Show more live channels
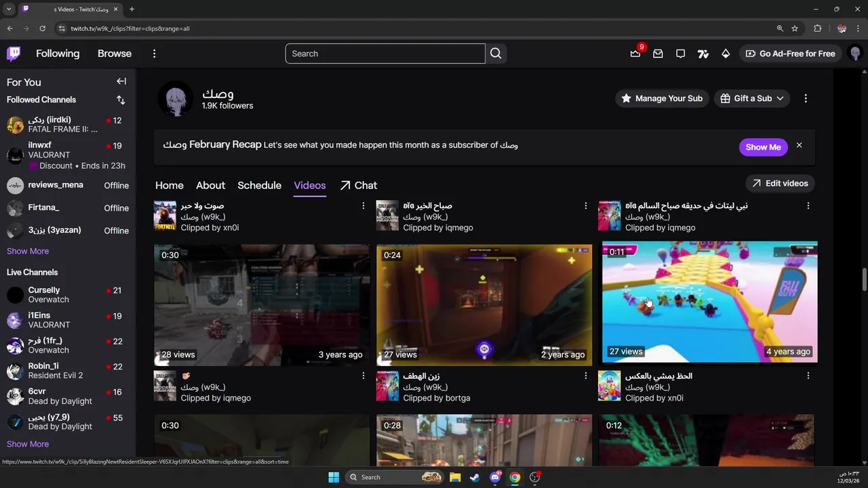 coord(28,444)
